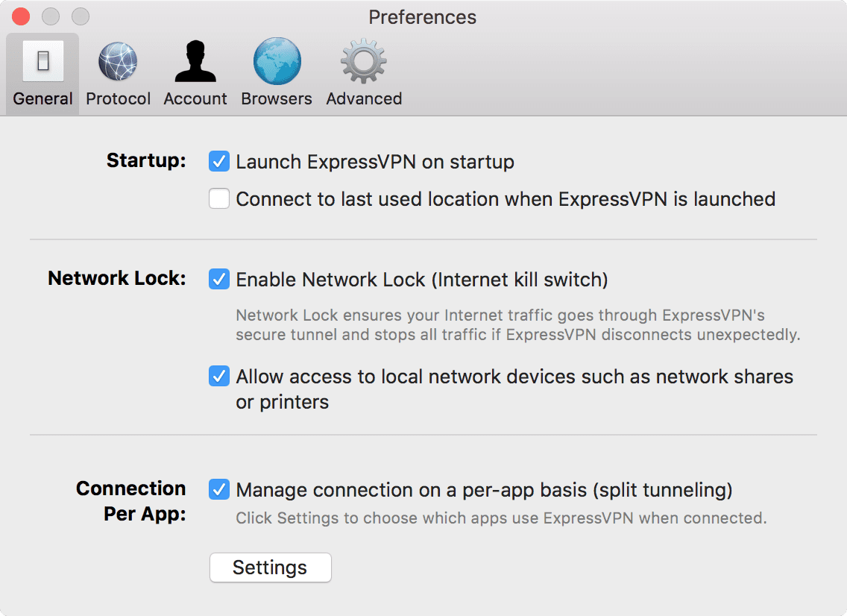Open the Account silhouette icon
847x616 pixels.
tap(195, 61)
